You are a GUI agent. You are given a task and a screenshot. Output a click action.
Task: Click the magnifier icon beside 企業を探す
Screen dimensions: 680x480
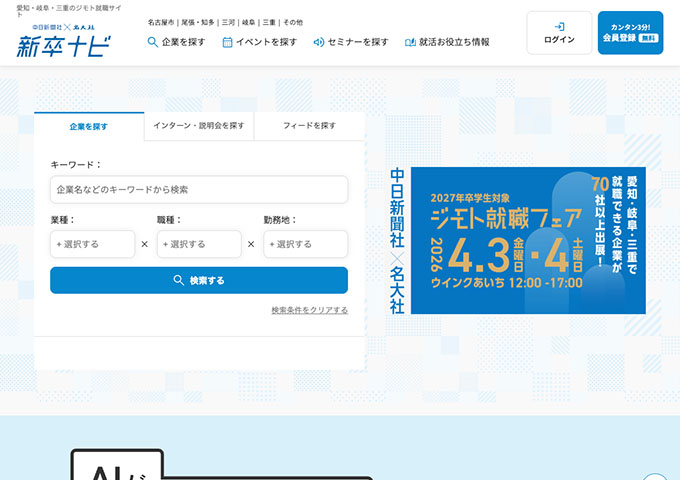152,42
